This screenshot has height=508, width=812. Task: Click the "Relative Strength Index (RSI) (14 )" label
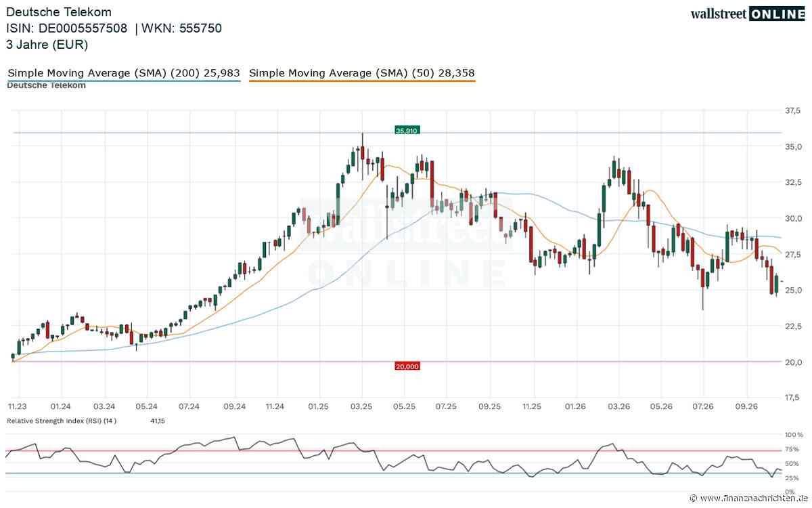[62, 421]
